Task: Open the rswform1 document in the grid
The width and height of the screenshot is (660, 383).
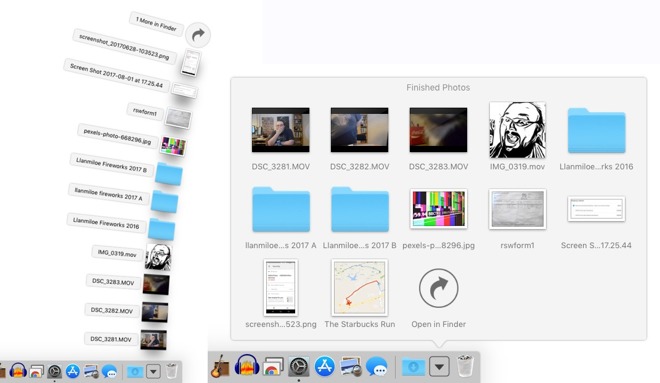Action: point(517,209)
